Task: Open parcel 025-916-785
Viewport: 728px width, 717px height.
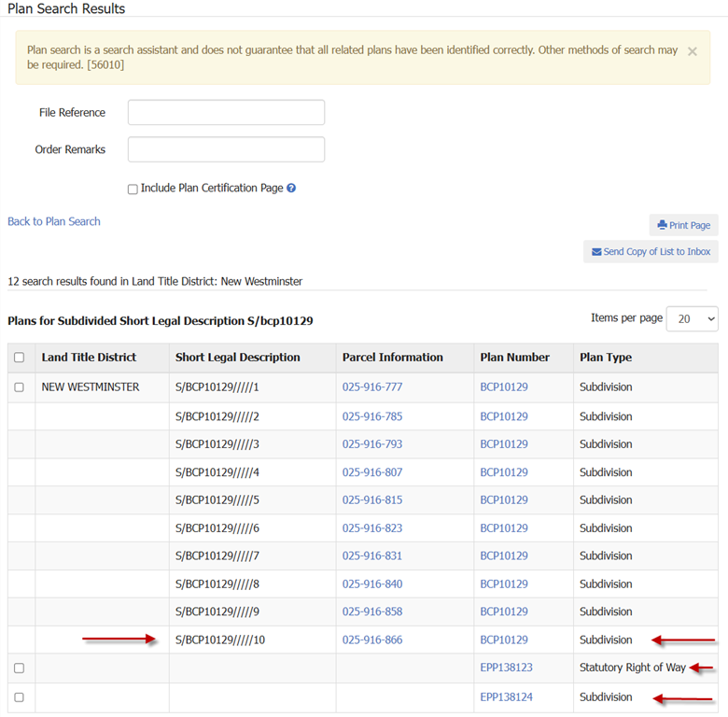Action: pyautogui.click(x=372, y=416)
